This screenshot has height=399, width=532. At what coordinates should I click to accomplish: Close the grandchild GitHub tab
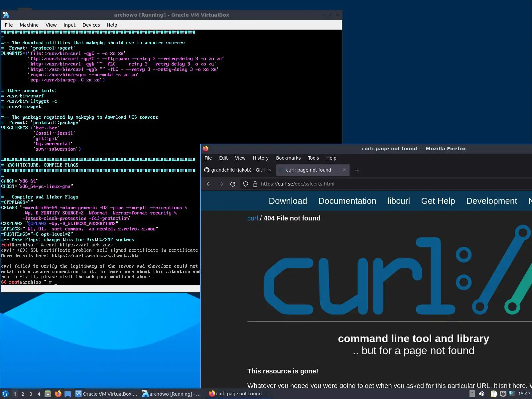[270, 170]
